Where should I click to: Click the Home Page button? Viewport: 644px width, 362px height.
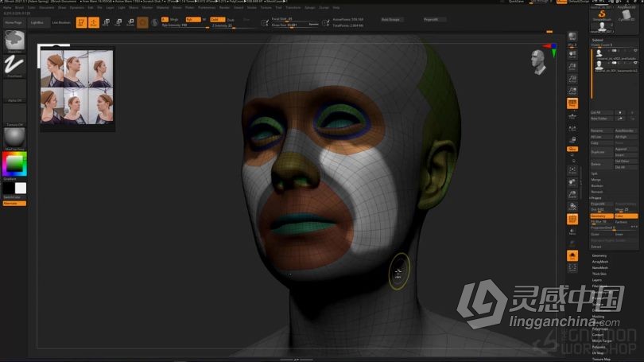click(14, 22)
